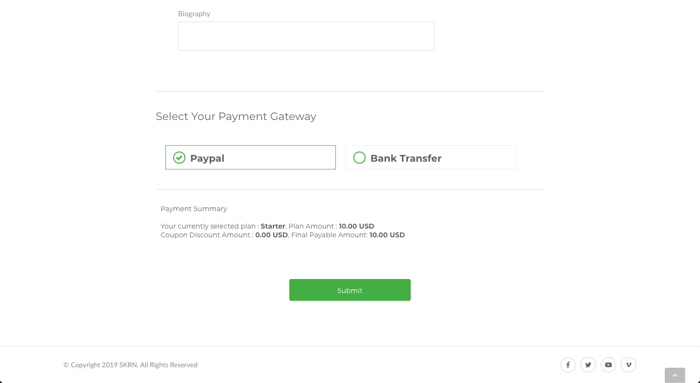Image resolution: width=700 pixels, height=383 pixels.
Task: Select the Bank Transfer radio circle
Action: coord(359,158)
